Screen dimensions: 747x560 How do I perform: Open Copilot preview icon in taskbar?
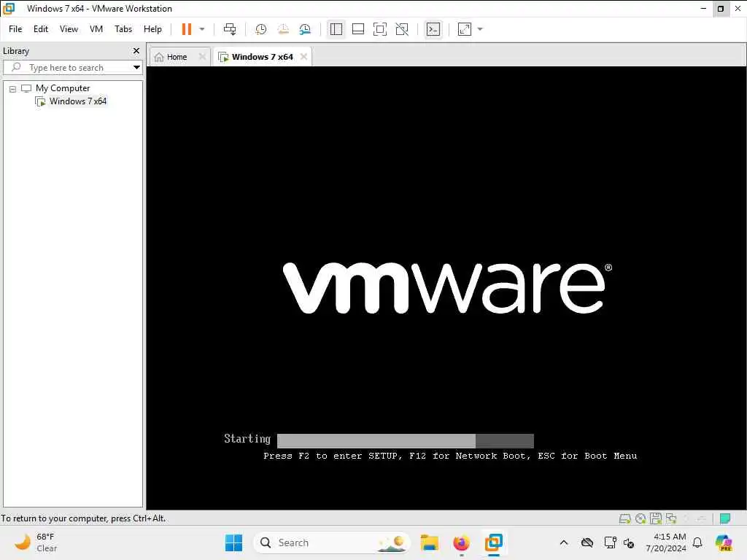coord(724,542)
